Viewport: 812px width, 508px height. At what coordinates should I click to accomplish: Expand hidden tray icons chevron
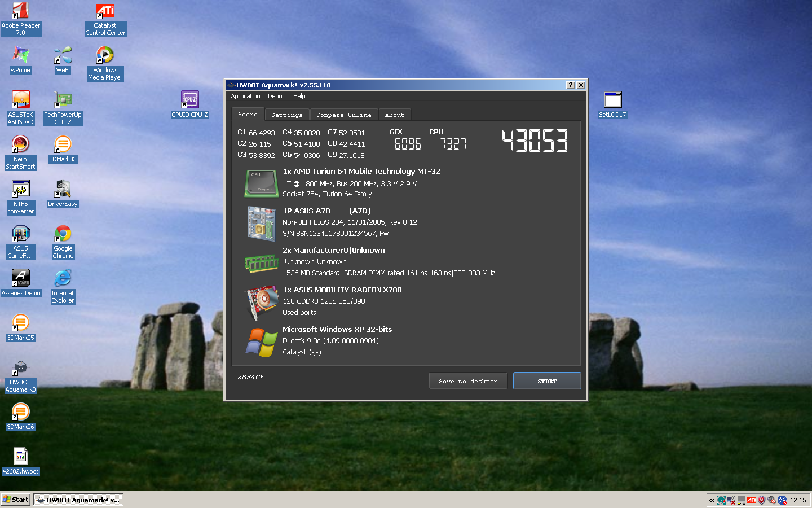click(x=712, y=500)
